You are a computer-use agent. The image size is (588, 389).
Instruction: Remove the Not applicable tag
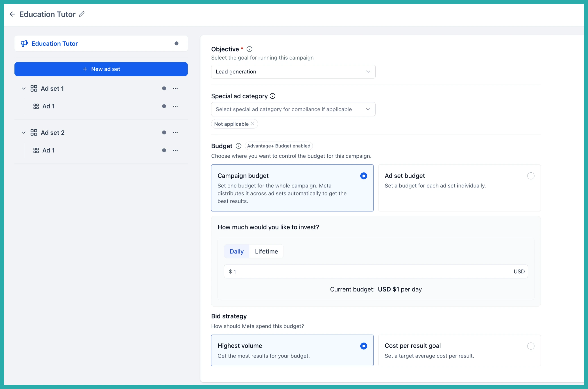point(253,124)
